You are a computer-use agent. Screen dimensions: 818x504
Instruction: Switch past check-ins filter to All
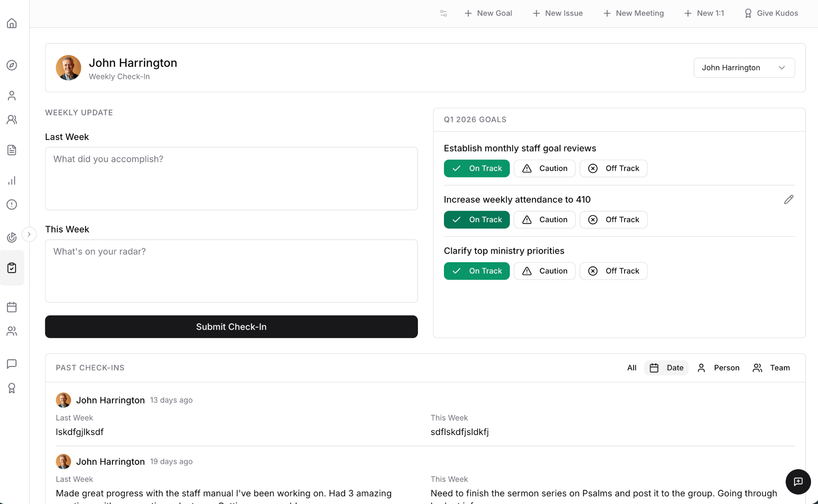(x=631, y=367)
